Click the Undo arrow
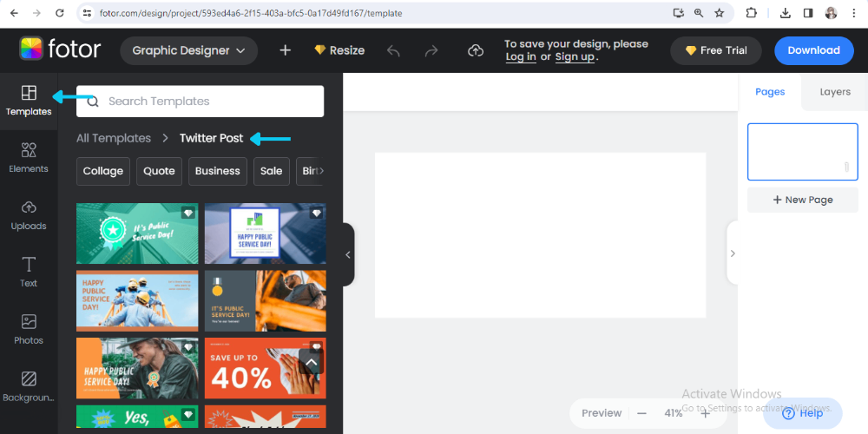Screen dimensions: 868x434 tap(393, 51)
